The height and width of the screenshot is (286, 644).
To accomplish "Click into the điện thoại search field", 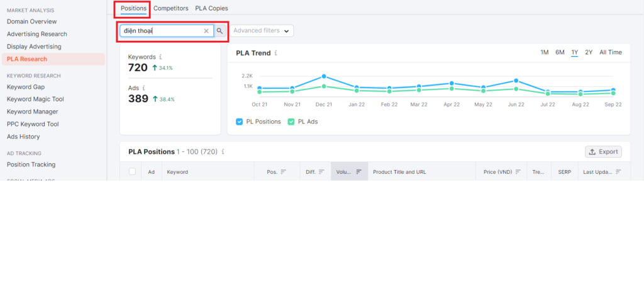I will tap(160, 31).
